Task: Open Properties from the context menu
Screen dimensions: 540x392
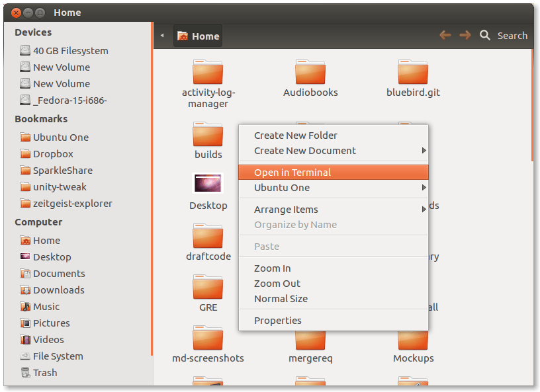Action: coord(277,320)
